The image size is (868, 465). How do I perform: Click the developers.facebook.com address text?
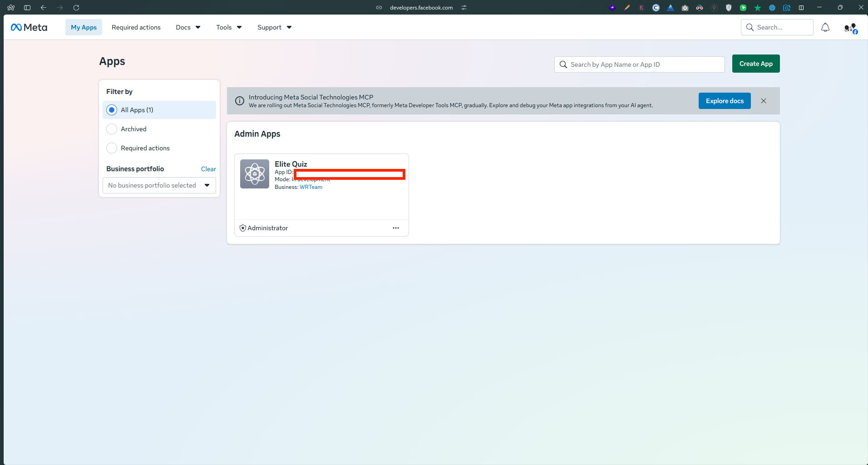click(421, 8)
